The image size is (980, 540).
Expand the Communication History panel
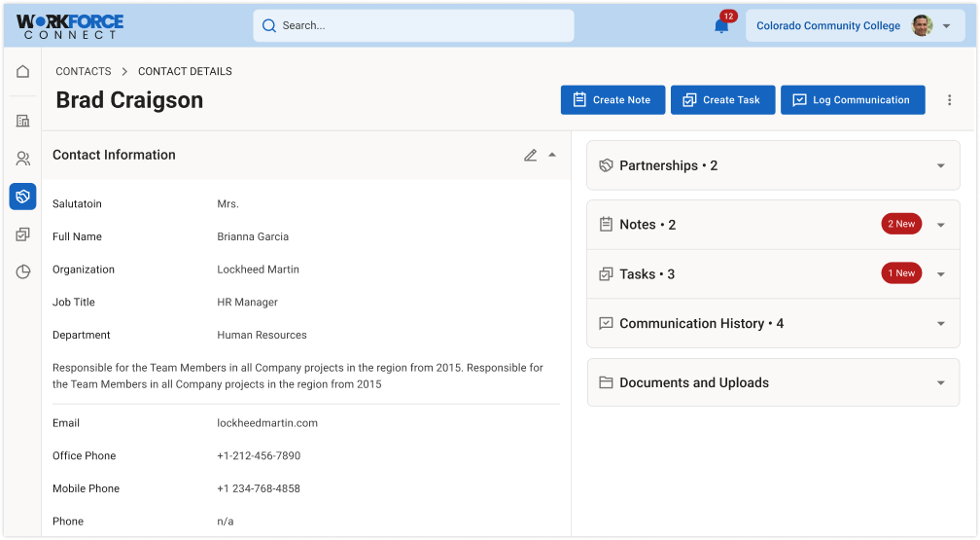pos(940,324)
